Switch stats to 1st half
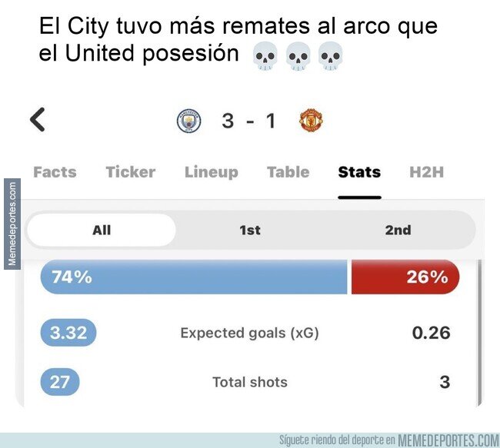 [250, 230]
